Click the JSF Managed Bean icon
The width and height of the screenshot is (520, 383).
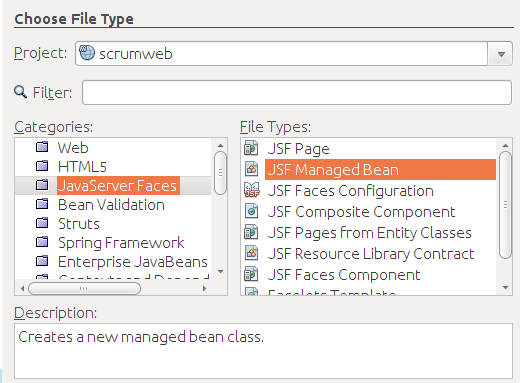(x=252, y=169)
